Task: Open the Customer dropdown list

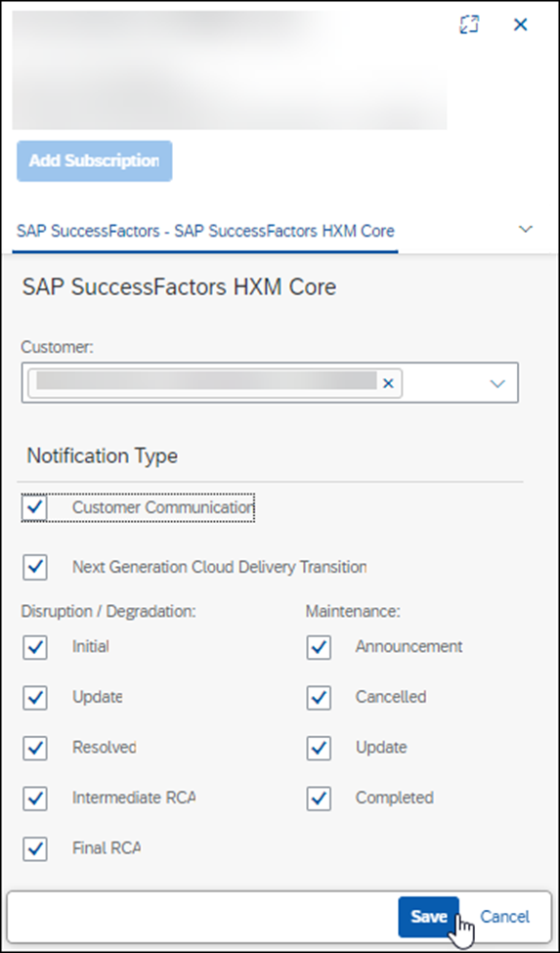Action: (x=497, y=383)
